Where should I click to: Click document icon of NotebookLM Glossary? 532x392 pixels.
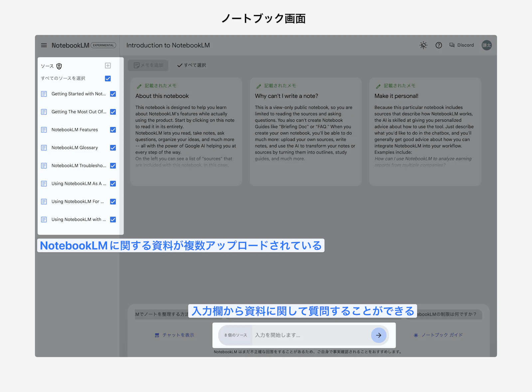point(44,148)
